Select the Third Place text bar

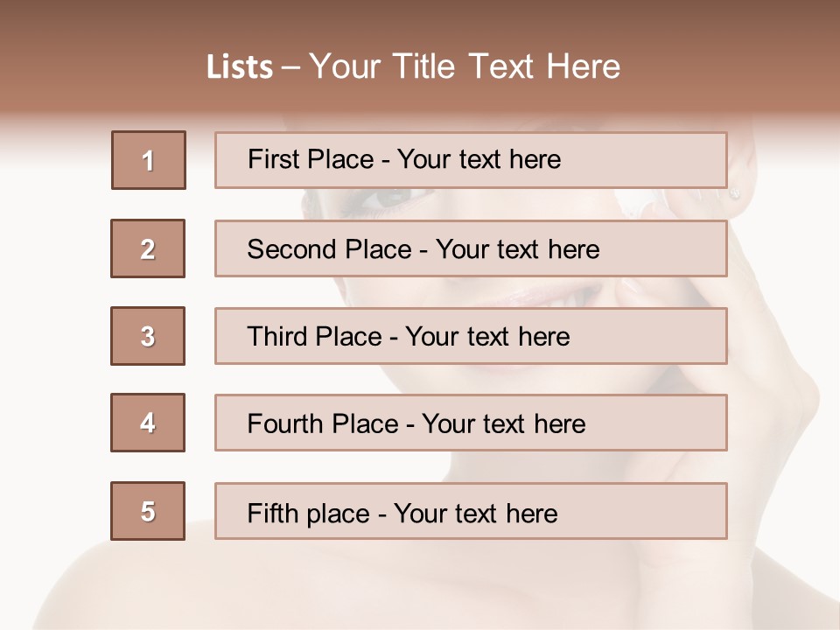[471, 336]
